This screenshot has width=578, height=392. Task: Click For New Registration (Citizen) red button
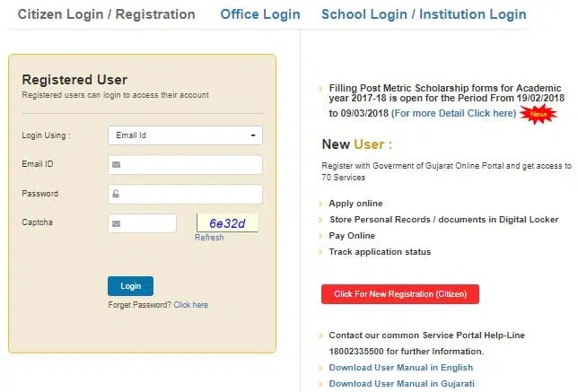[x=400, y=294]
